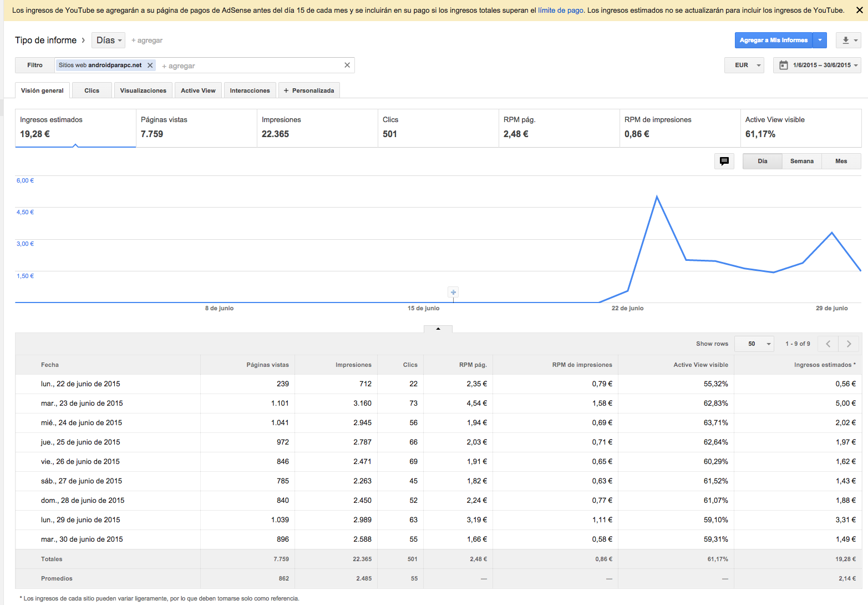Select the Impresiones metric card
Screen dimensions: 868x605
click(x=317, y=128)
